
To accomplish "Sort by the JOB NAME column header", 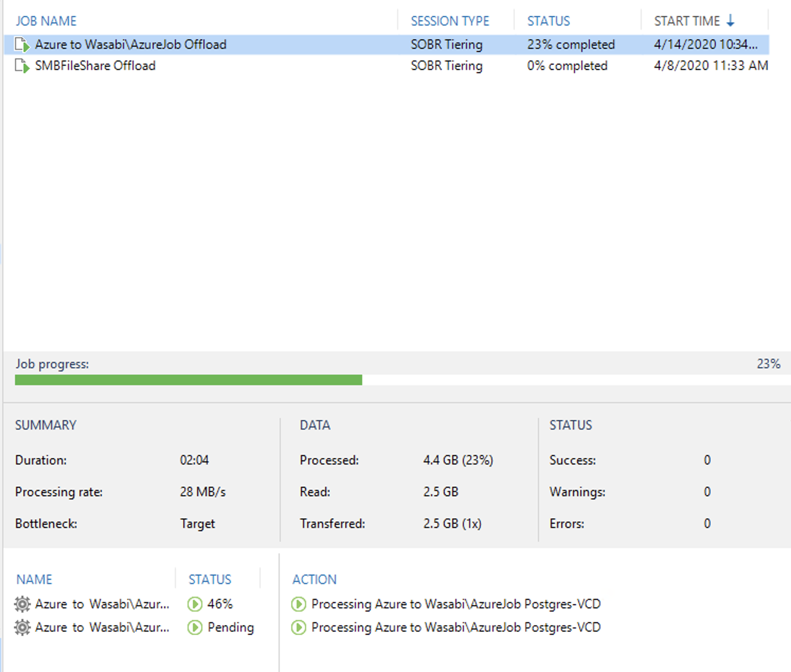I will coord(46,21).
